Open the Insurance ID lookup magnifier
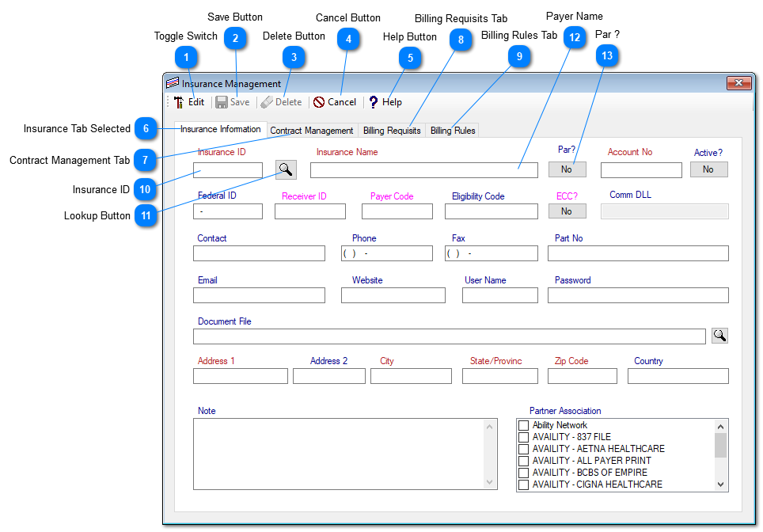 coord(286,169)
